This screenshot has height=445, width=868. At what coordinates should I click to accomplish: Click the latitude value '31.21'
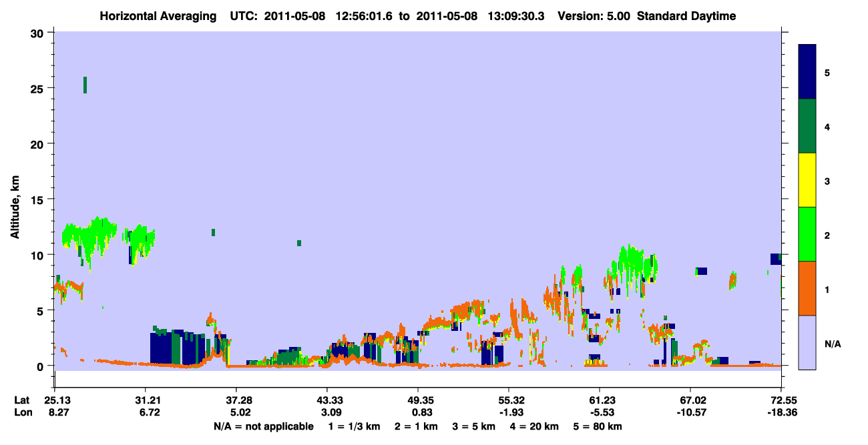148,400
